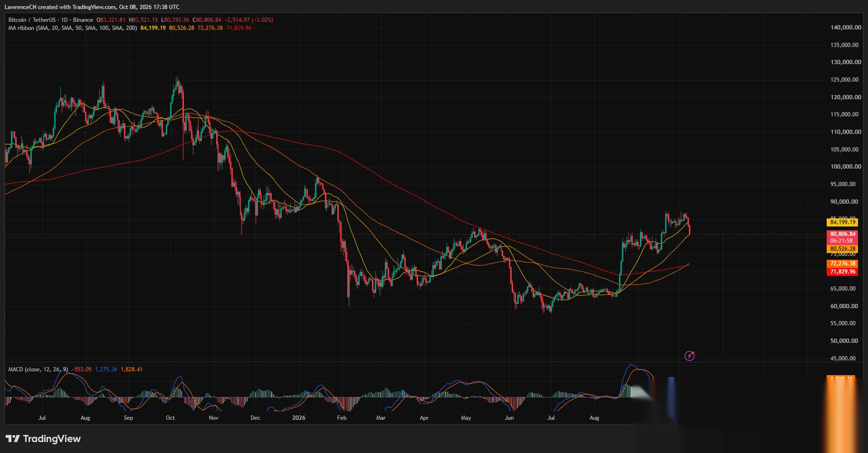Click the 2026 year label on the time axis

click(299, 418)
